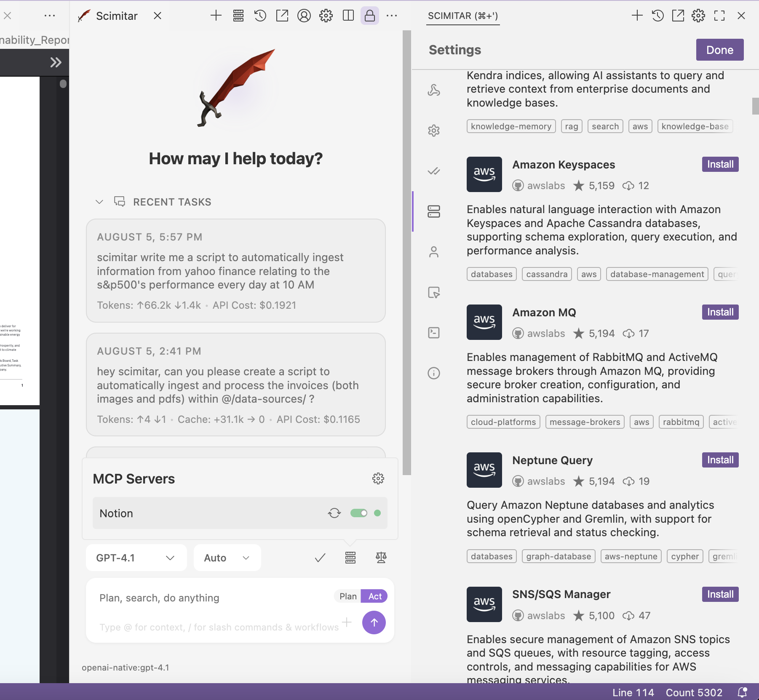
Task: Click the pop-out icon in Scimitar tab toolbar
Action: pos(282,16)
